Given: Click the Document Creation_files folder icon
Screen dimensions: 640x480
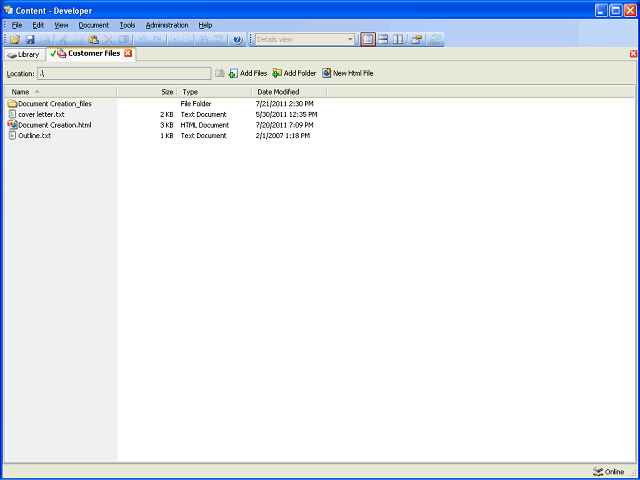Looking at the screenshot, I should coord(12,104).
